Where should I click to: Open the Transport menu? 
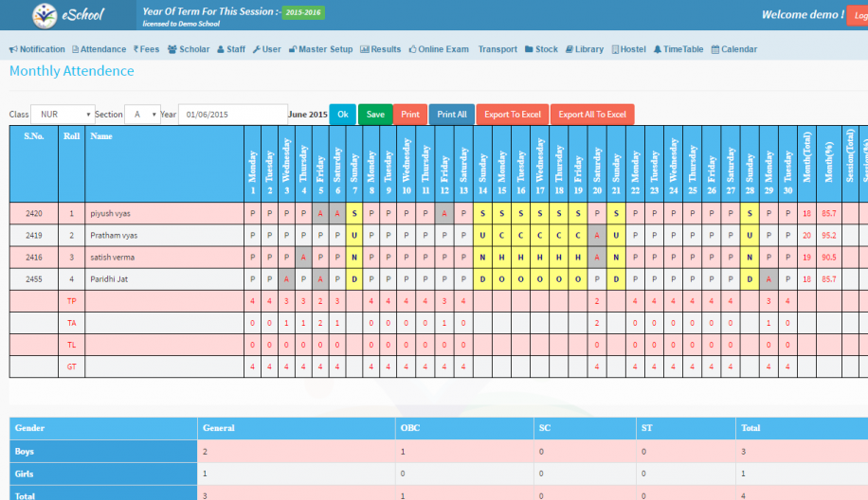497,49
